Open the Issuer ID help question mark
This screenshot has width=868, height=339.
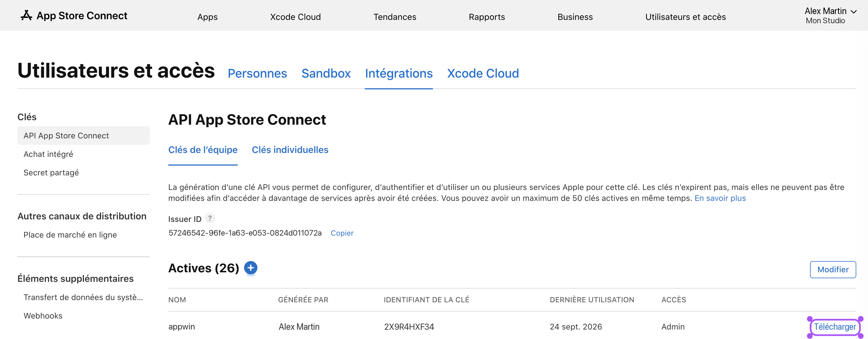coord(210,218)
